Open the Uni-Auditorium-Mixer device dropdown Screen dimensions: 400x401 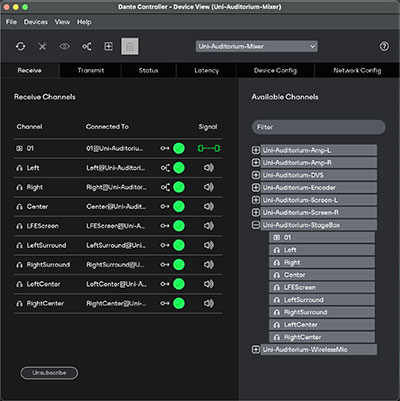point(257,46)
